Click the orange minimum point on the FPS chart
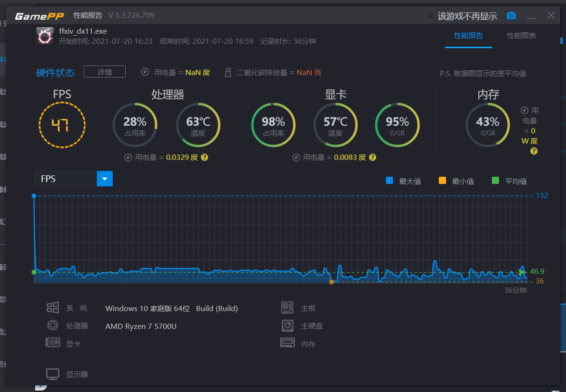 pyautogui.click(x=331, y=282)
